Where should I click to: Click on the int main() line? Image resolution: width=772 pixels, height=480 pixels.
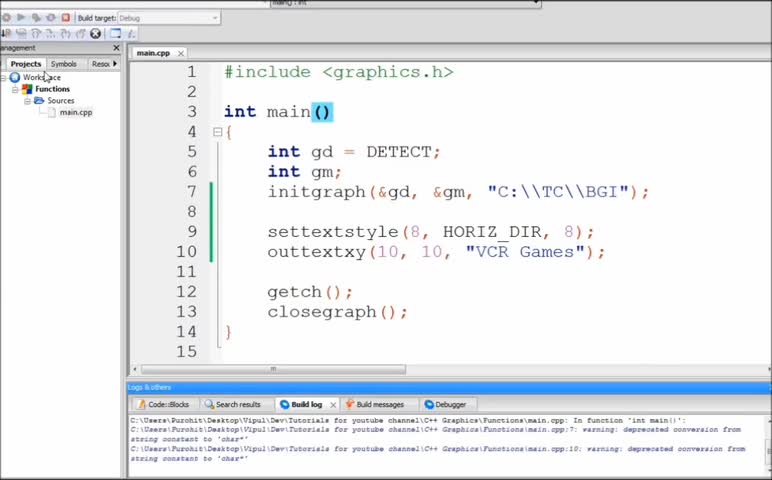tap(279, 112)
